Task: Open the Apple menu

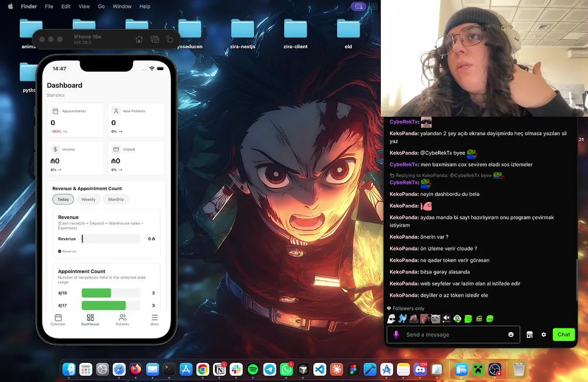Action: [x=11, y=6]
